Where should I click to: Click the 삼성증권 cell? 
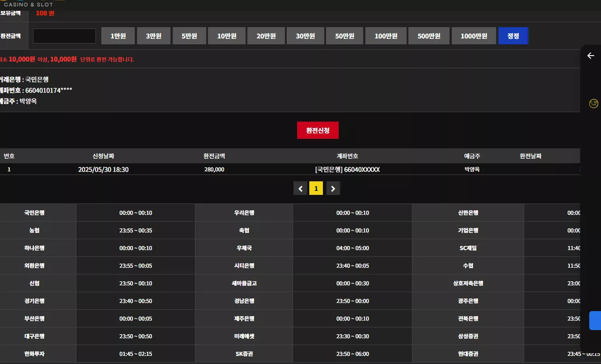coord(468,336)
